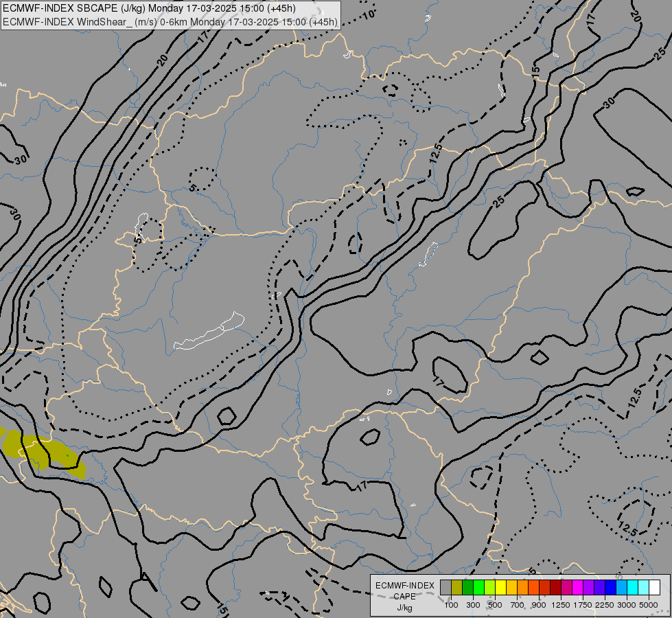Click the legend value 5000

649,605
